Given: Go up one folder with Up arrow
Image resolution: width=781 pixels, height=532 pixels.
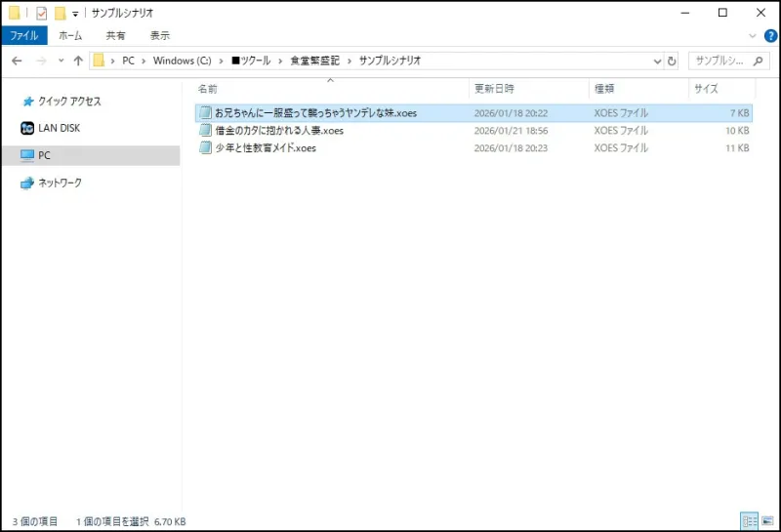Looking at the screenshot, I should pos(78,61).
